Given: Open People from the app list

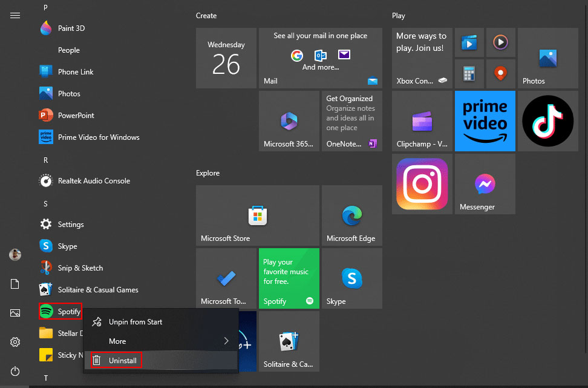Looking at the screenshot, I should click(x=68, y=50).
